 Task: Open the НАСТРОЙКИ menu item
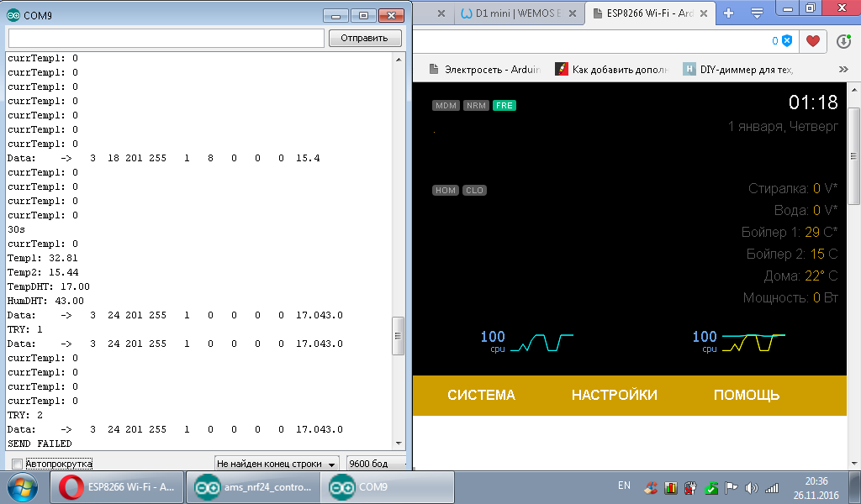coord(615,396)
